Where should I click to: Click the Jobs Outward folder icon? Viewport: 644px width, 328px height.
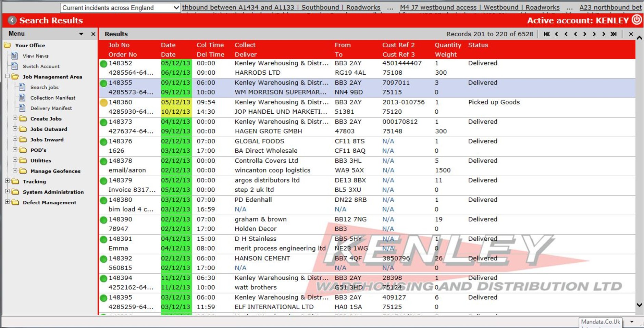pyautogui.click(x=23, y=129)
